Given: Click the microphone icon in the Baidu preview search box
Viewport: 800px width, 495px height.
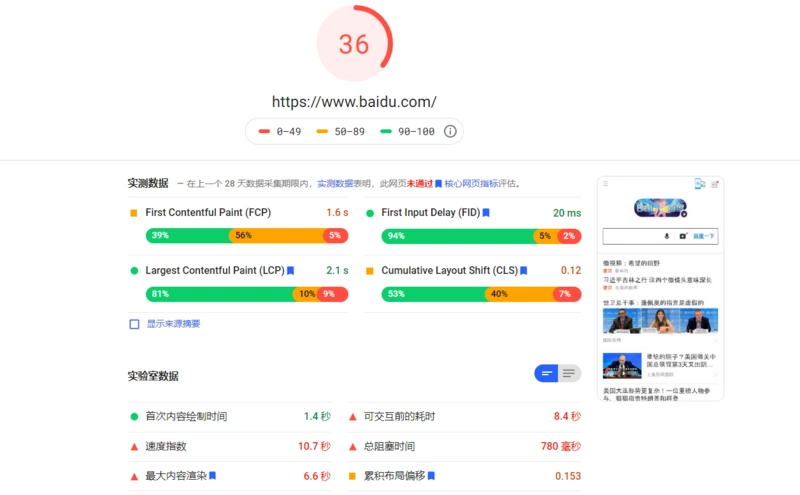Looking at the screenshot, I should (x=666, y=236).
